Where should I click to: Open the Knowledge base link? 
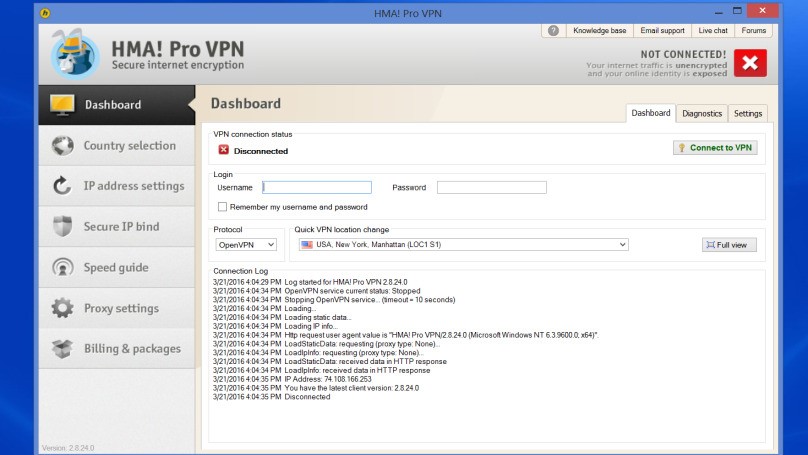pyautogui.click(x=600, y=31)
